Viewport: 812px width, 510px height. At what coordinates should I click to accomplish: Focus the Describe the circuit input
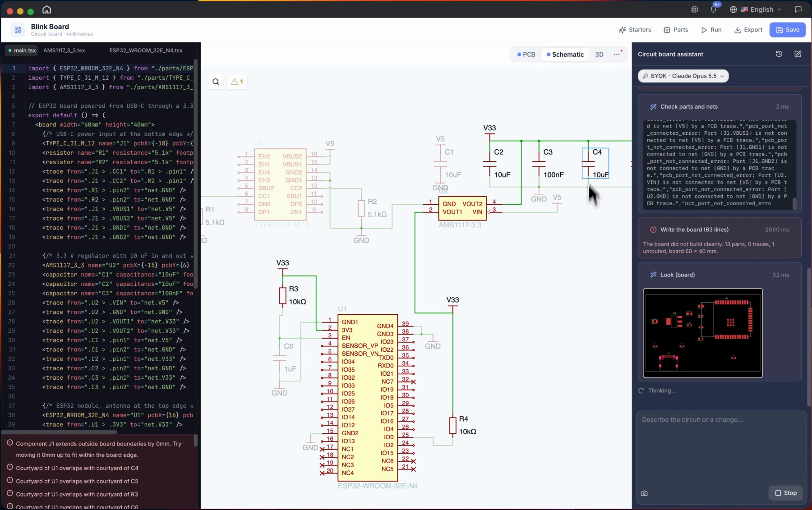(721, 446)
